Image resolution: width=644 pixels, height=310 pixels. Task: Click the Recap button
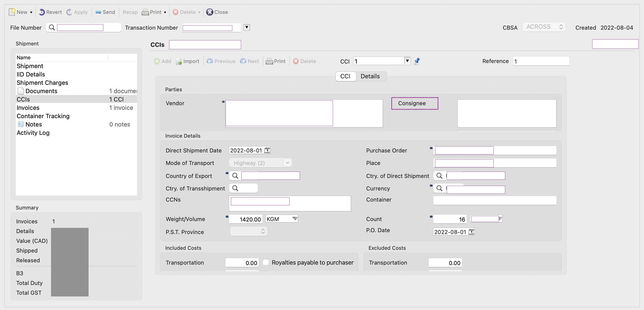coord(130,12)
